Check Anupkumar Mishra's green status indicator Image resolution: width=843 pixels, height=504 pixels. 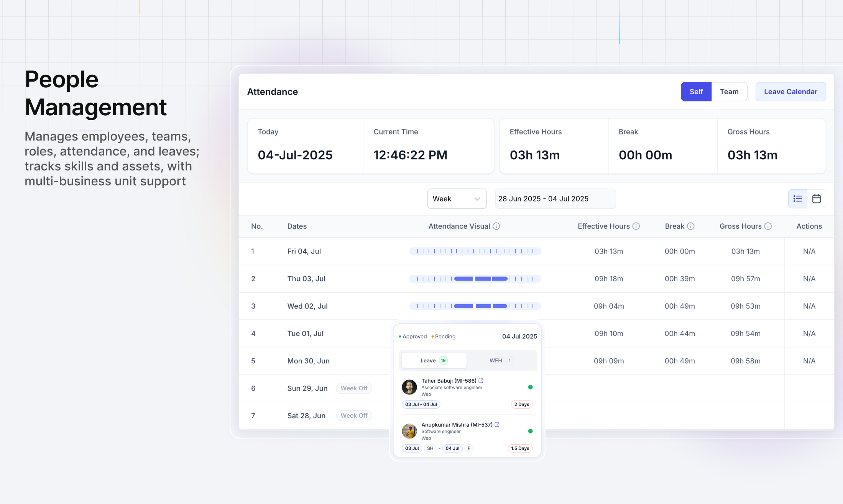click(x=531, y=431)
